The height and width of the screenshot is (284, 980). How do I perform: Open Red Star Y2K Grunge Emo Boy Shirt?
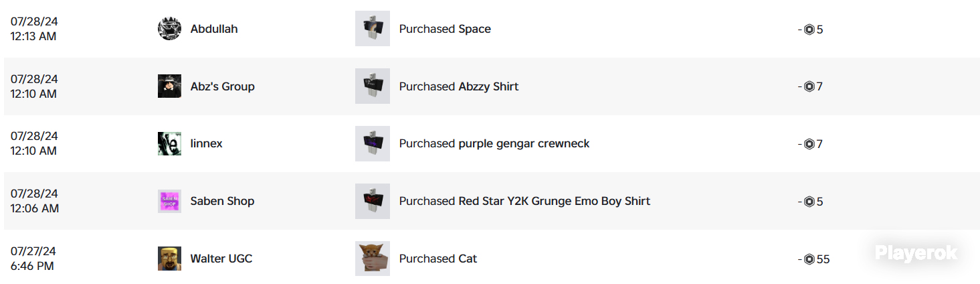tap(554, 201)
